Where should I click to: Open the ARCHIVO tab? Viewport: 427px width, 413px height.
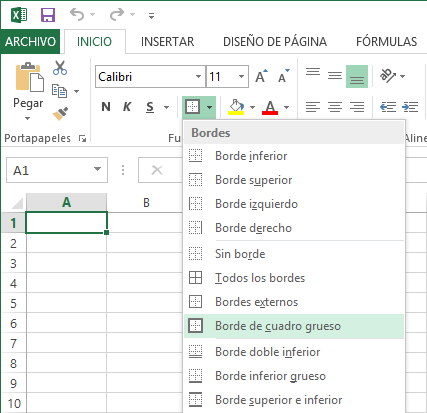tap(30, 42)
